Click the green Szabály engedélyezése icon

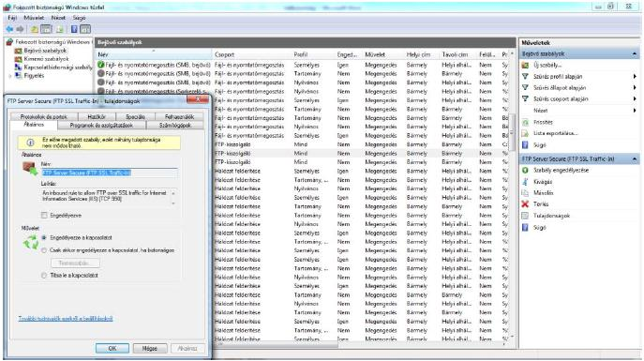pos(525,170)
